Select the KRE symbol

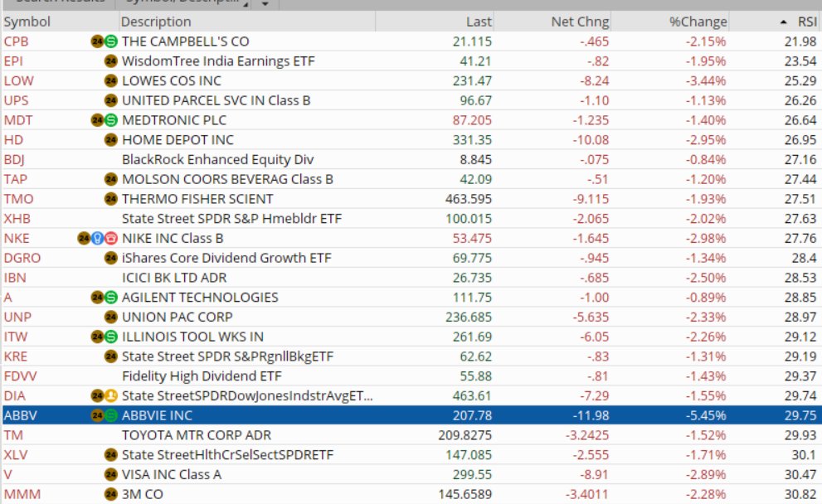tap(16, 356)
